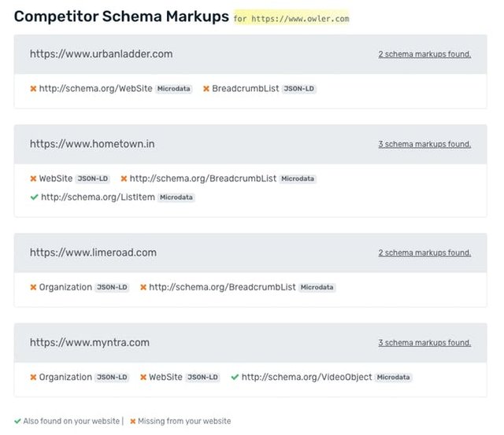Click the JSON-LD badge next to urbanladder's BreadcrumbList

click(x=299, y=89)
